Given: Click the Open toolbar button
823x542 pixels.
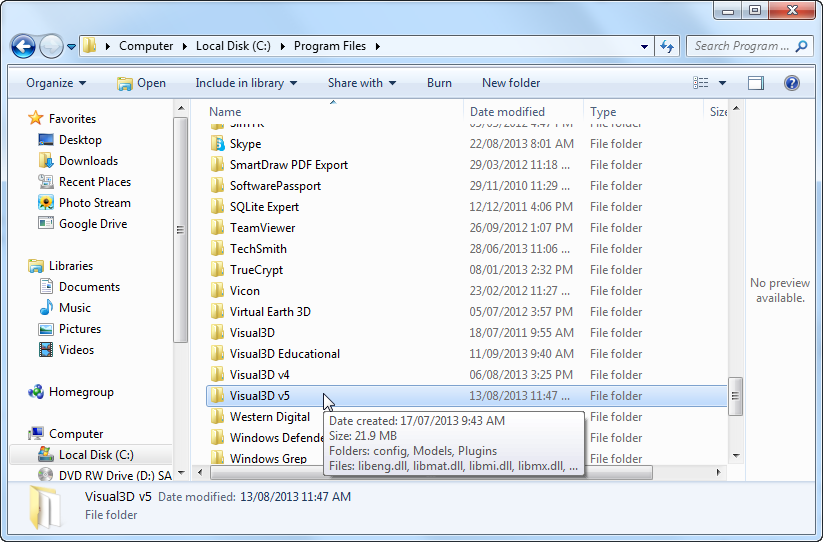Looking at the screenshot, I should click(x=141, y=83).
